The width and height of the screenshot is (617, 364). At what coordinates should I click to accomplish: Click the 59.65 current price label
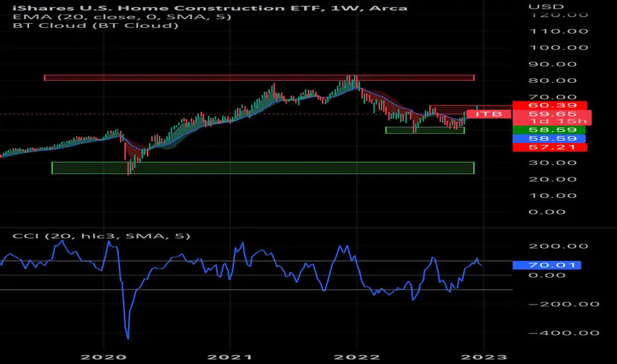tap(552, 114)
